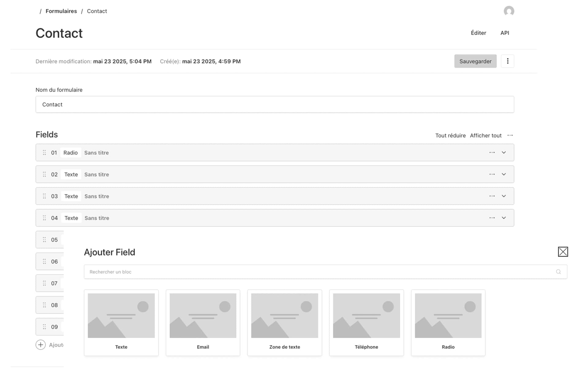Switch to the API tab
The height and width of the screenshot is (382, 588).
coord(505,33)
